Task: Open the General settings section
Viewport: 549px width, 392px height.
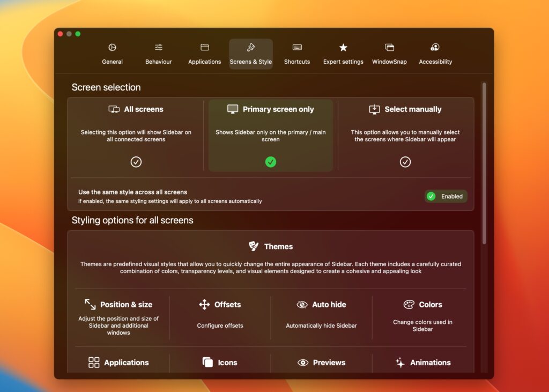Action: pos(112,53)
